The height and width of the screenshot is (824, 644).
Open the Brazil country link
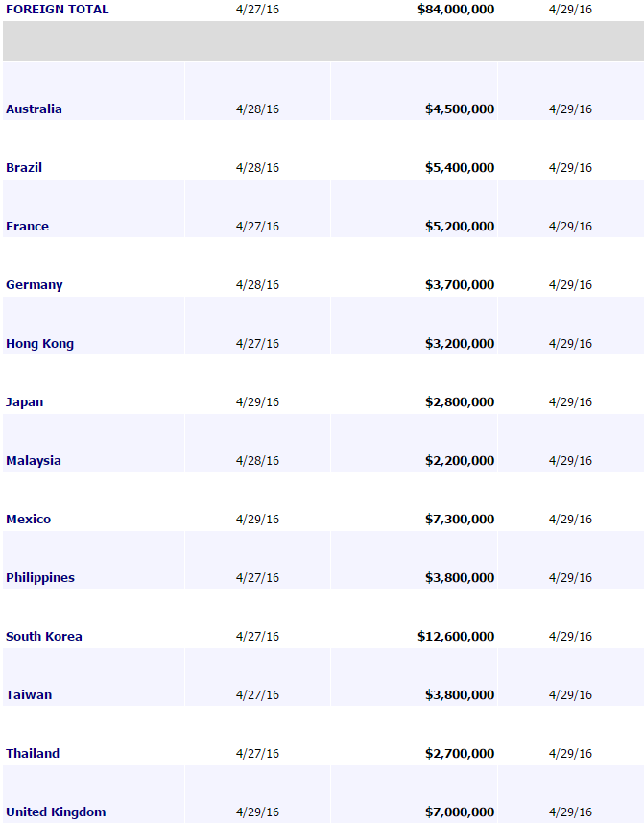[x=24, y=168]
